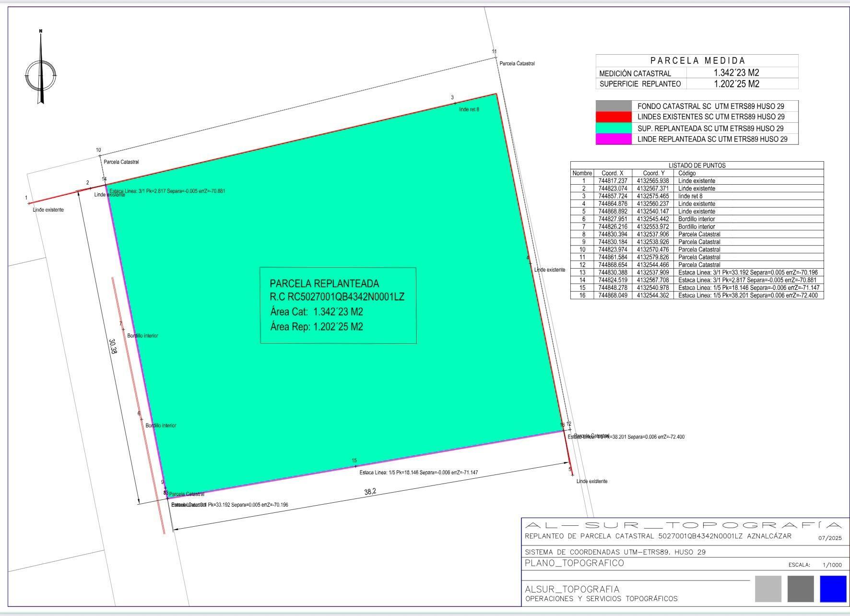This screenshot has width=850, height=616.
Task: Click X coordinate 744827.951 of point 6
Action: (613, 219)
